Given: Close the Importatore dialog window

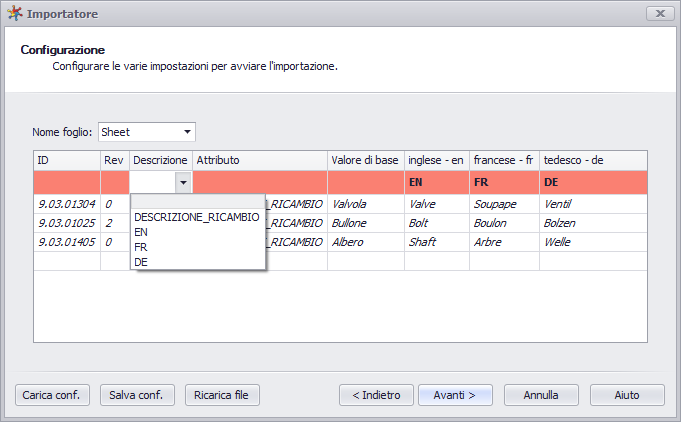Looking at the screenshot, I should click(660, 13).
